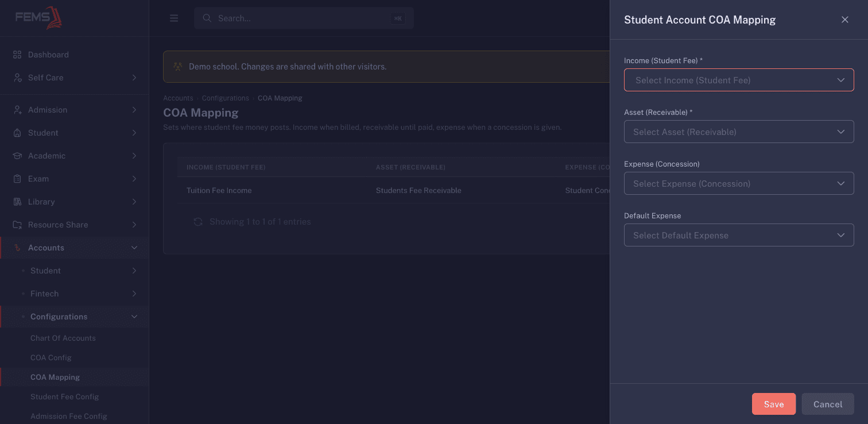This screenshot has height=424, width=868.
Task: Select COA Mapping in the sidebar
Action: 55,377
